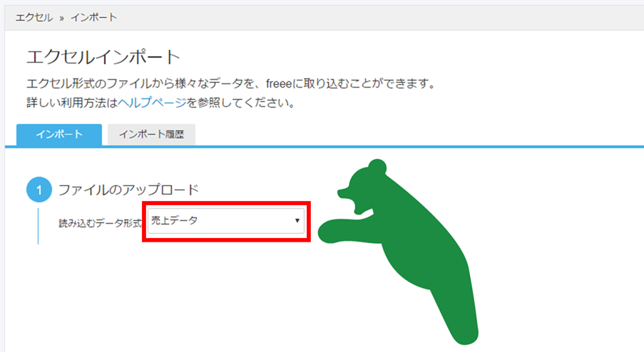This screenshot has width=644, height=352.
Task: Click the description text mentioning freee
Action: (x=231, y=83)
